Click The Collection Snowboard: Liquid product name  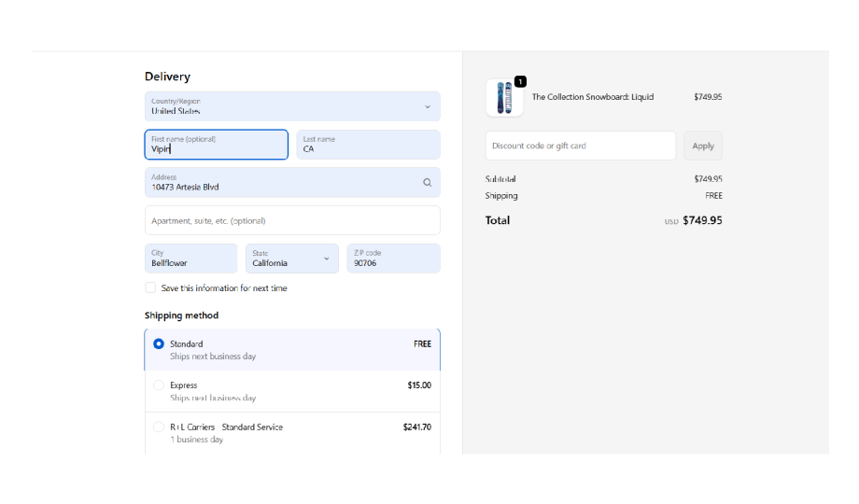click(x=593, y=97)
